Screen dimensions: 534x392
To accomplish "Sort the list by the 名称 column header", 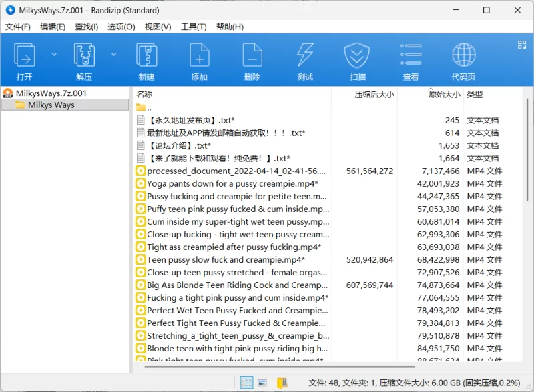I will tap(145, 95).
